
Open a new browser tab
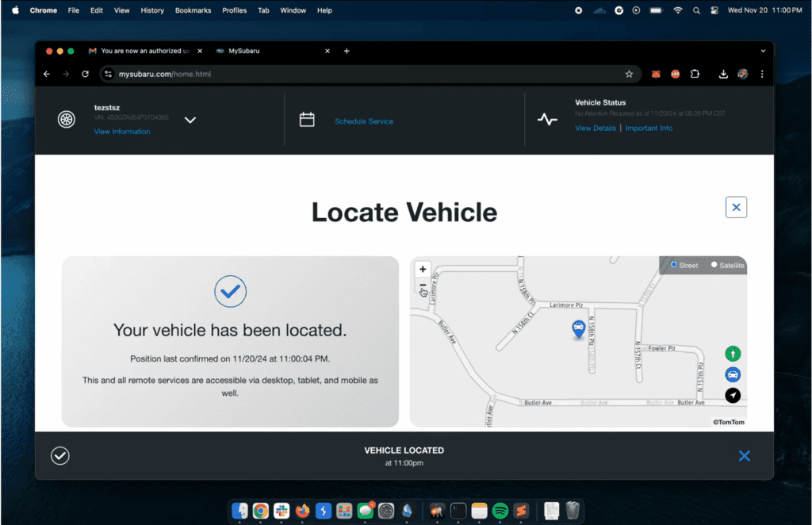(347, 51)
